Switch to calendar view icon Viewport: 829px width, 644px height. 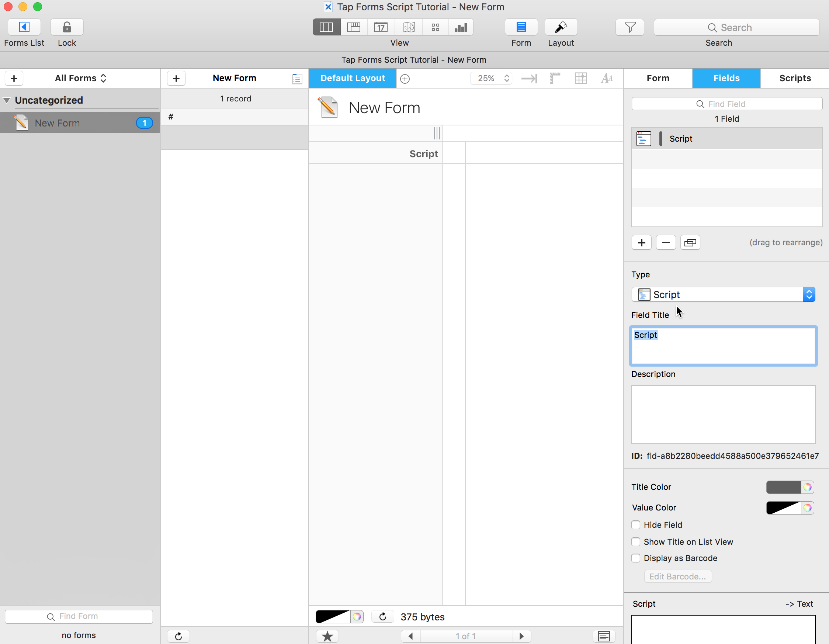(x=381, y=27)
